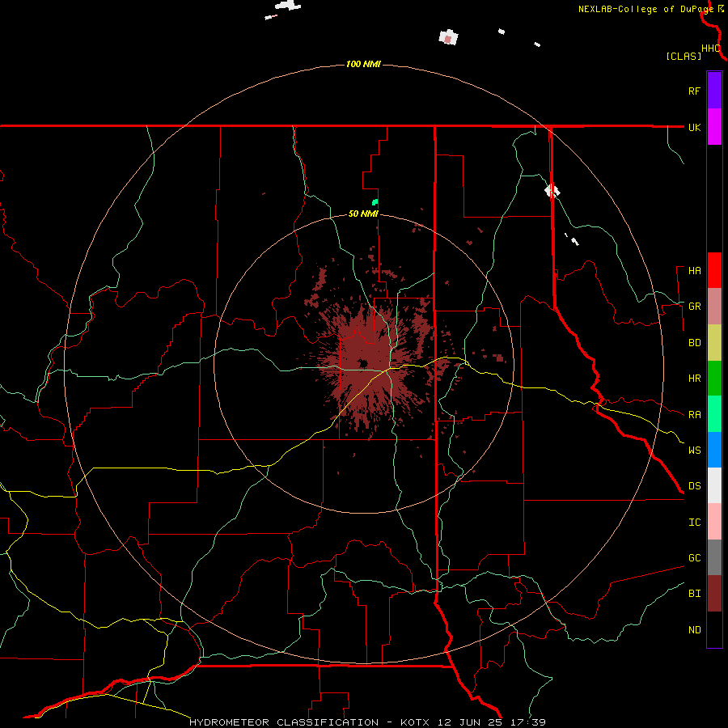Click the 12 JUN 25 date text
This screenshot has height=728, width=728.
coord(471,722)
